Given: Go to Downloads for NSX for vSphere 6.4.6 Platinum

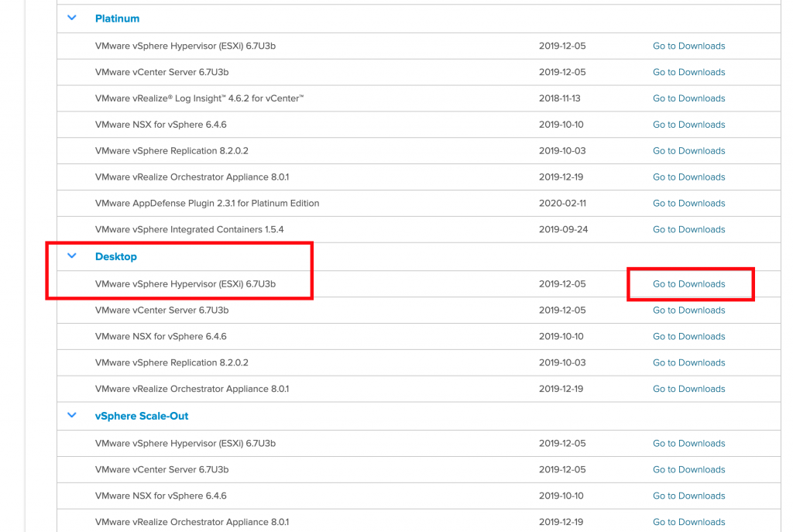Looking at the screenshot, I should [688, 125].
